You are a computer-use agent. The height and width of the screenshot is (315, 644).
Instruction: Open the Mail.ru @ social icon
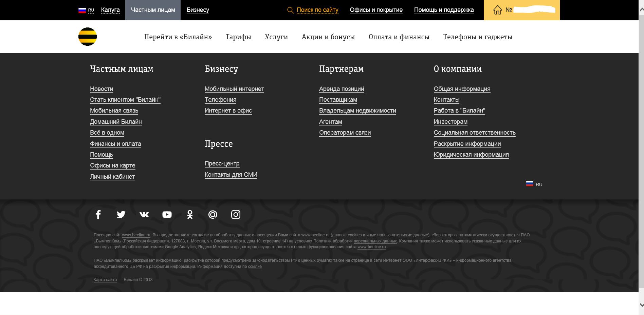(x=213, y=215)
